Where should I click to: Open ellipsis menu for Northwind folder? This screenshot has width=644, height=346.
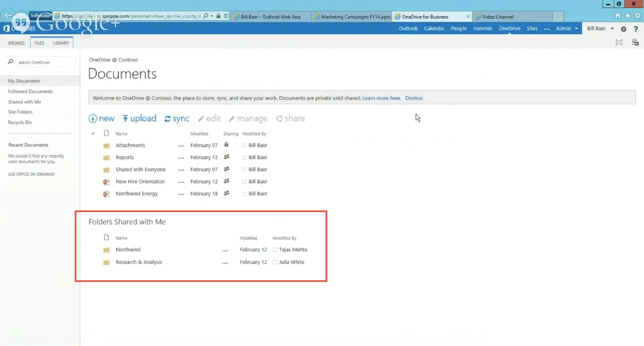pyautogui.click(x=225, y=251)
